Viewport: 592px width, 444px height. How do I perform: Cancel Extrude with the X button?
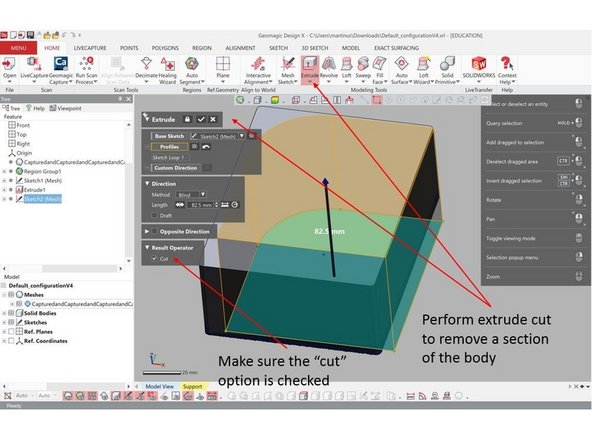pos(213,119)
